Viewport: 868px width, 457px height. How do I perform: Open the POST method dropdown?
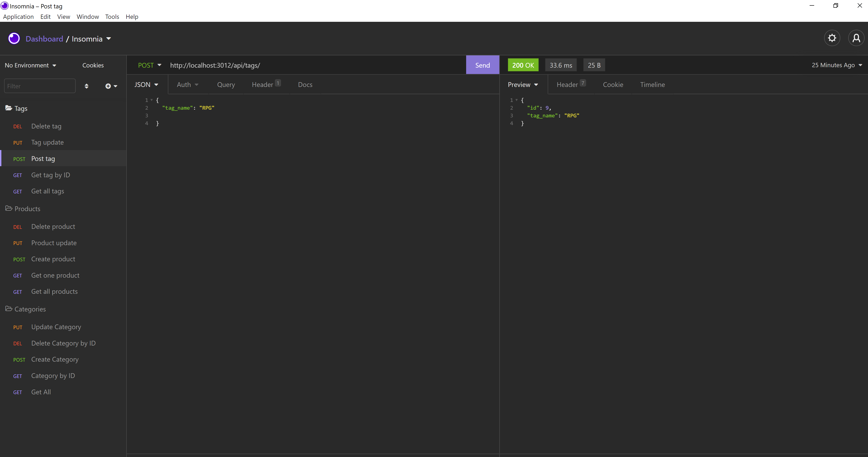(x=150, y=65)
